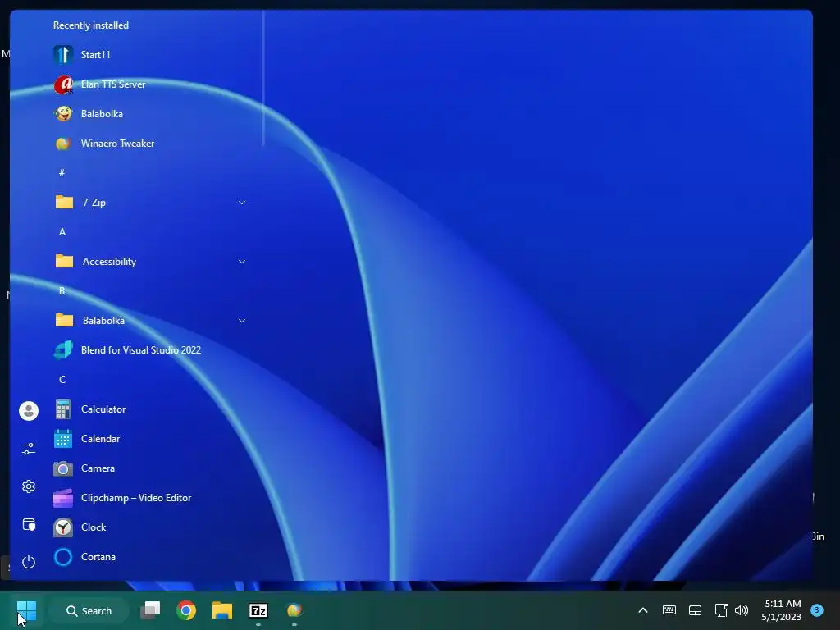Open notifications badge showing 3
This screenshot has height=630, width=840.
(817, 610)
